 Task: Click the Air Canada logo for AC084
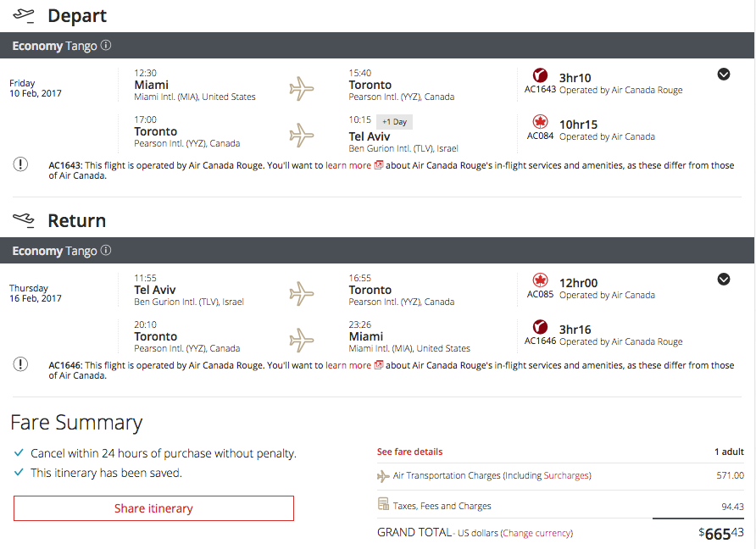(x=540, y=122)
